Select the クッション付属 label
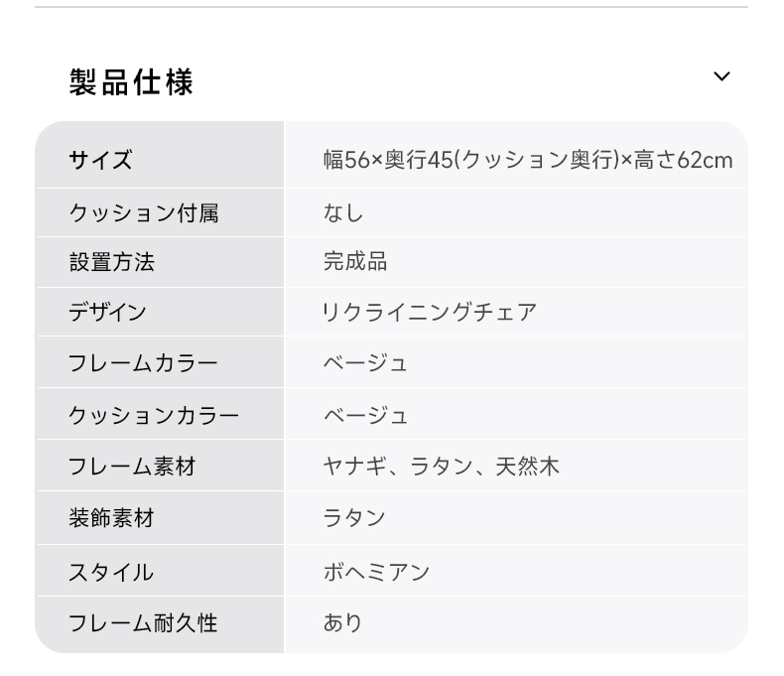The width and height of the screenshot is (784, 676). 144,213
